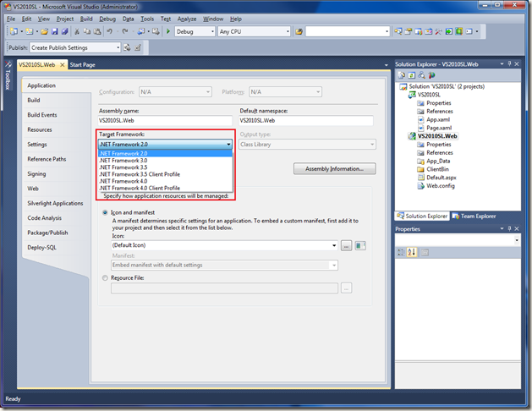Click the Navigate Forward toolbar icon
Image resolution: width=532 pixels, height=411 pixels.
156,31
